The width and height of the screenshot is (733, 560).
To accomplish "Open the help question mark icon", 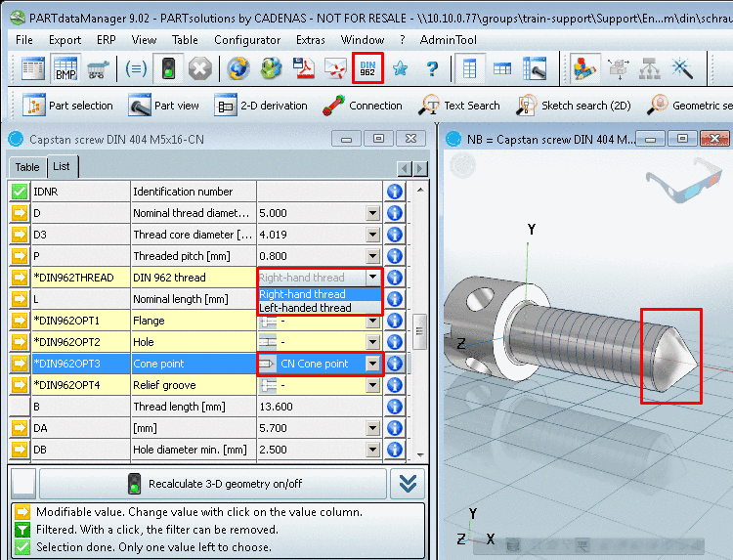I will tap(432, 68).
